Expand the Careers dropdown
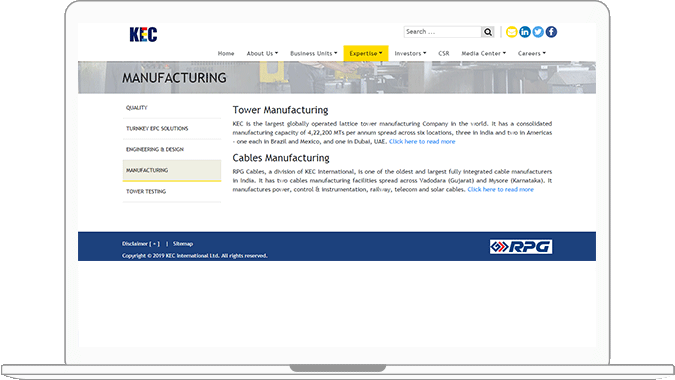 [x=532, y=53]
